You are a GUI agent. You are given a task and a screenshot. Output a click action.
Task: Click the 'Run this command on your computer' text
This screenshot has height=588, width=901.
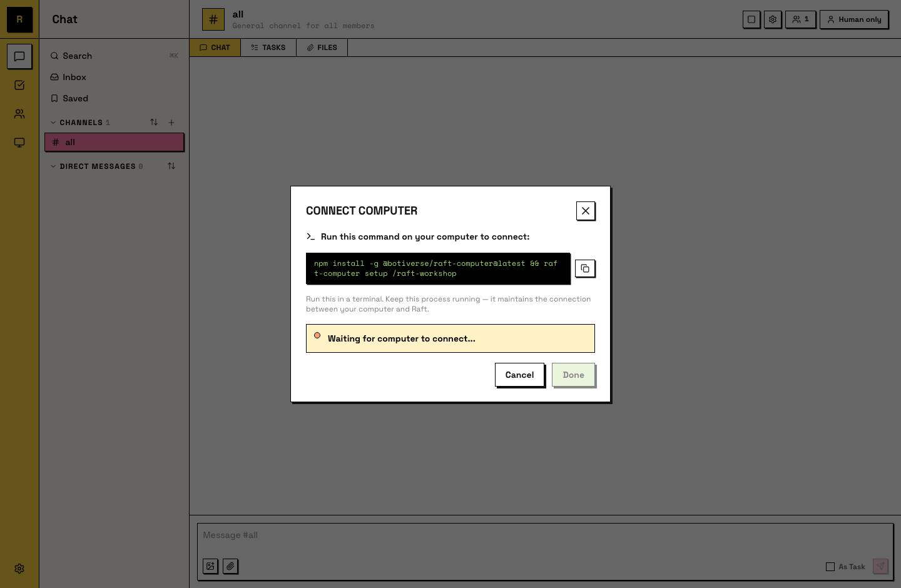[425, 236]
